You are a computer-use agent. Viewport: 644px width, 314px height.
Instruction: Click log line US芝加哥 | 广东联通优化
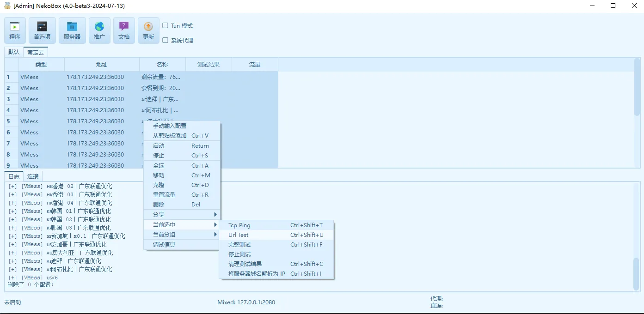[x=57, y=245]
